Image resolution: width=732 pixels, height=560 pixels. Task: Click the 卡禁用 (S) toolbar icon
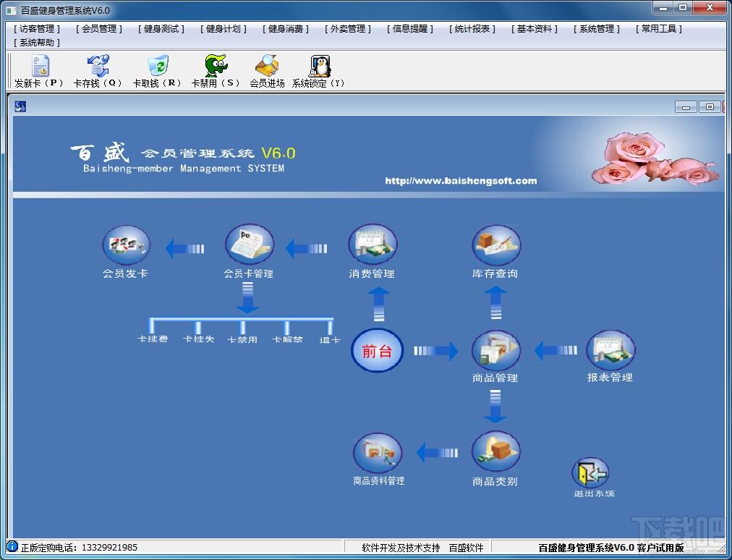click(216, 67)
